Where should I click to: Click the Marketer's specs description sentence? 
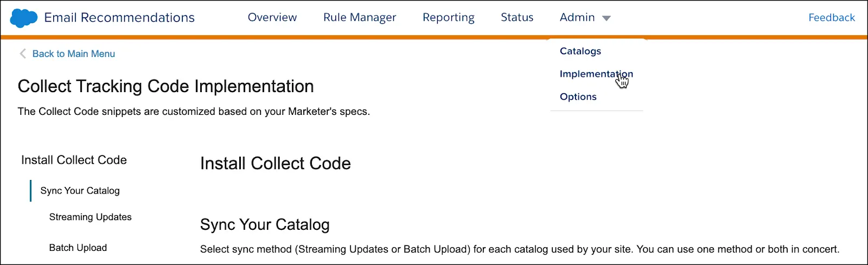(x=194, y=112)
